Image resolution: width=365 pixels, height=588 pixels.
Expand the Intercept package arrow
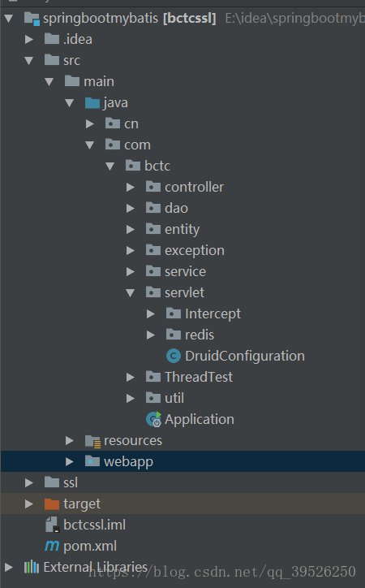click(x=151, y=313)
